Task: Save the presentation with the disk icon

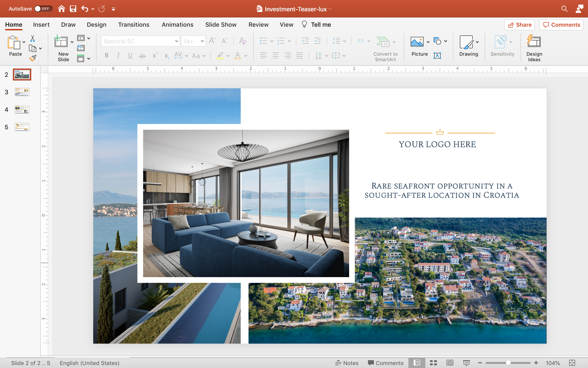Action: tap(73, 9)
